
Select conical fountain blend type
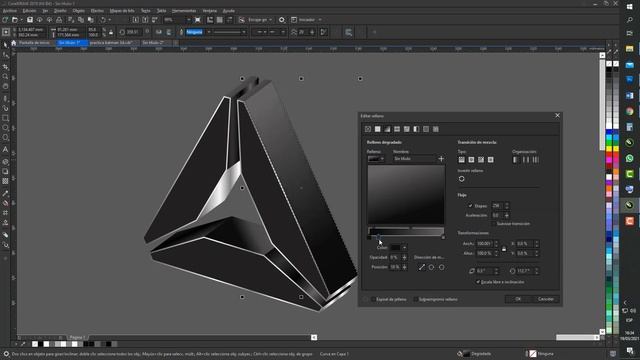click(481, 160)
